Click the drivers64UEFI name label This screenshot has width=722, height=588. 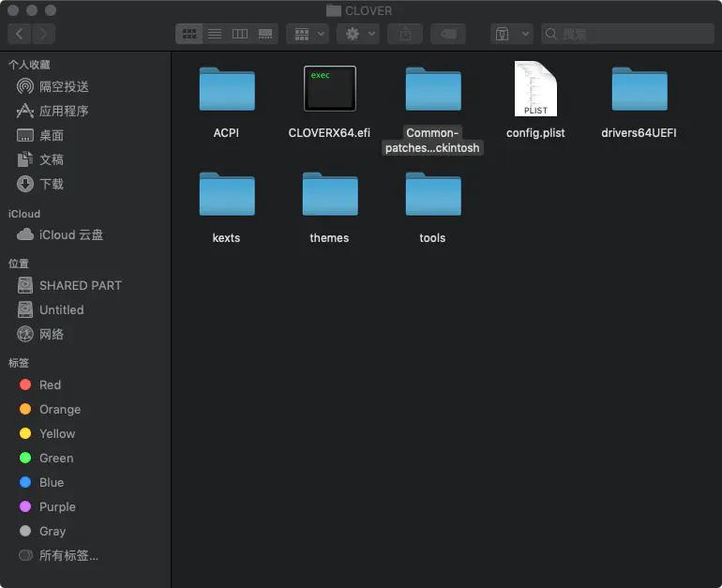(639, 133)
